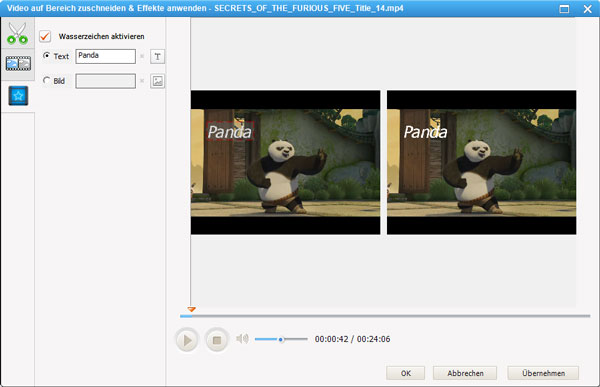
Task: Click the Panda text input field
Action: tap(105, 56)
